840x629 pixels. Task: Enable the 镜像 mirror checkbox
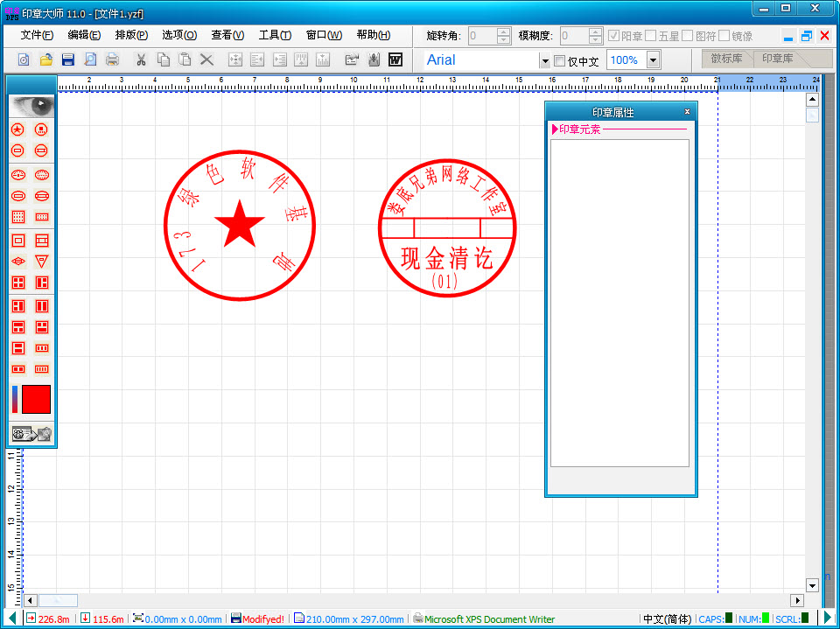(x=724, y=35)
